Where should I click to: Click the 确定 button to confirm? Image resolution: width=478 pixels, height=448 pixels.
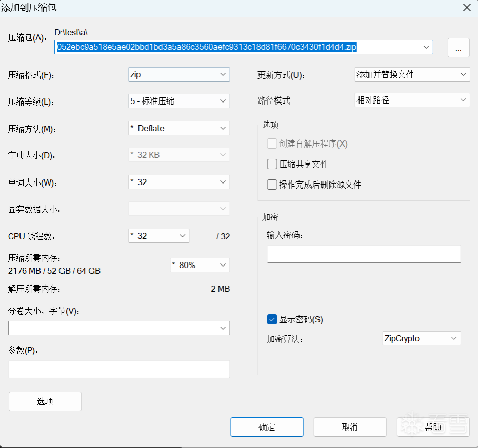(267, 426)
